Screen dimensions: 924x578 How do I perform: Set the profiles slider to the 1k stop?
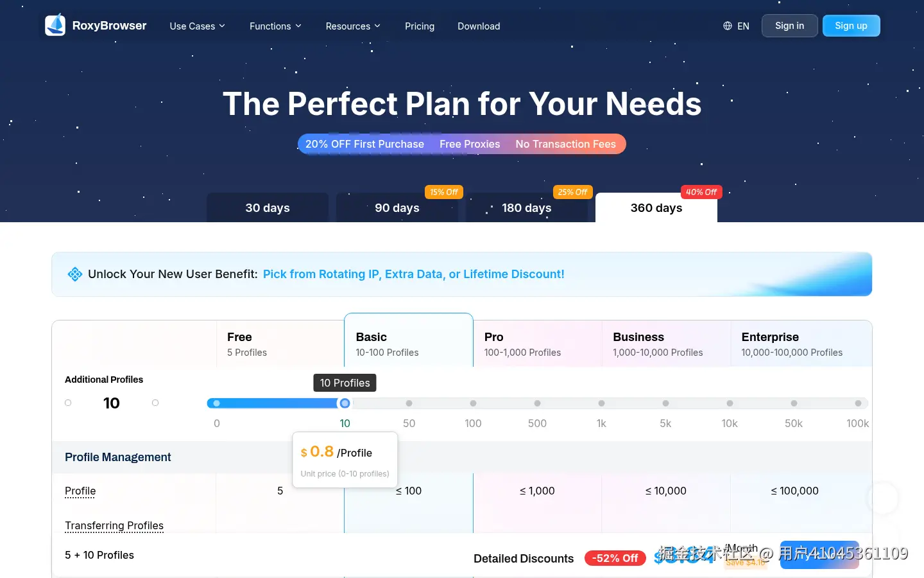coord(602,403)
